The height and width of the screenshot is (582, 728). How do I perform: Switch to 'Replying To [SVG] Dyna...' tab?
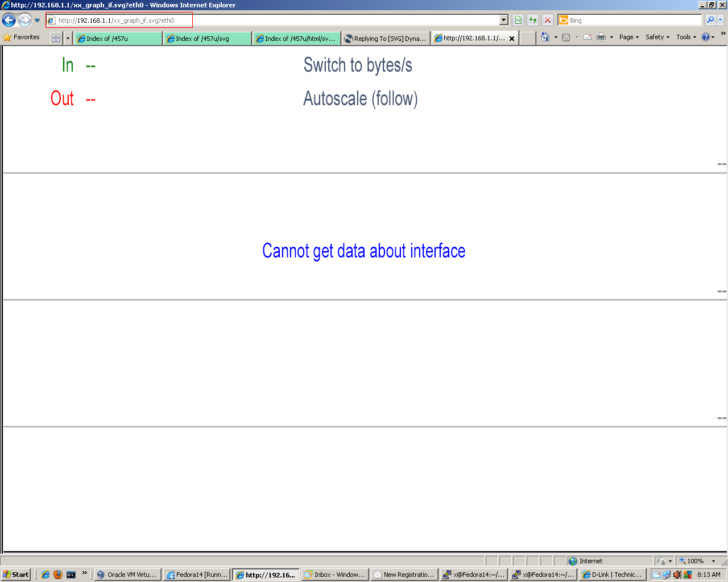click(x=386, y=39)
